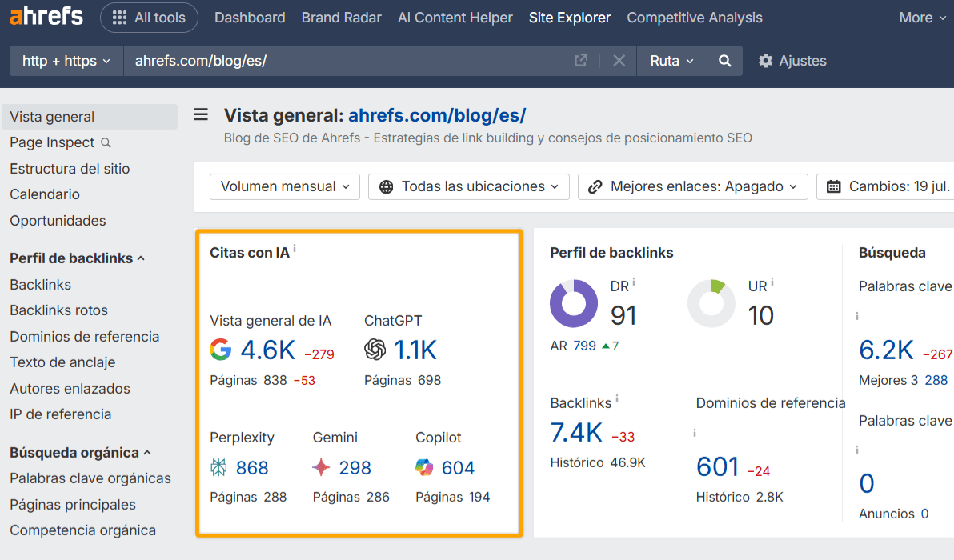Click the Perplexity icon
Viewport: 954px width, 560px height.
point(222,468)
